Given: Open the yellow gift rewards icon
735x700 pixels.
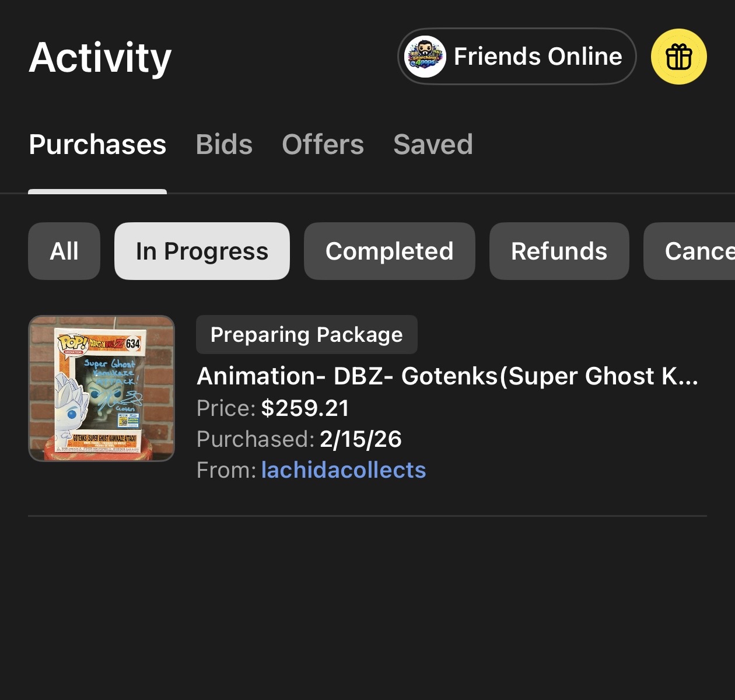Looking at the screenshot, I should tap(678, 57).
